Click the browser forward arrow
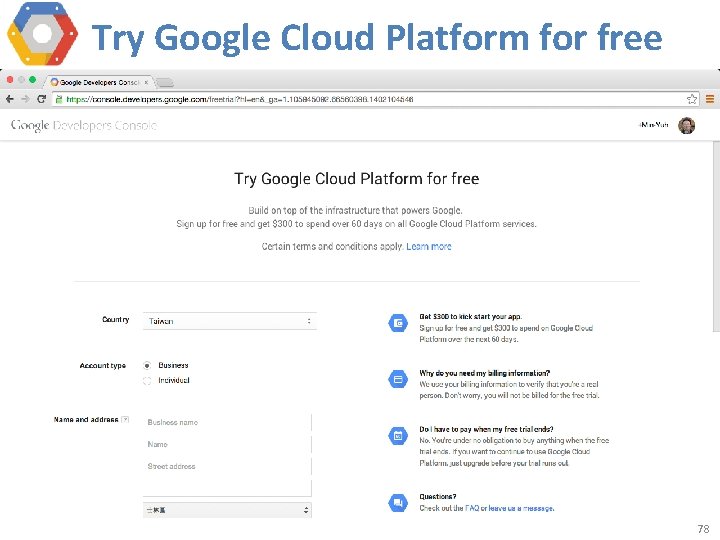This screenshot has height=540, width=720. point(24,99)
